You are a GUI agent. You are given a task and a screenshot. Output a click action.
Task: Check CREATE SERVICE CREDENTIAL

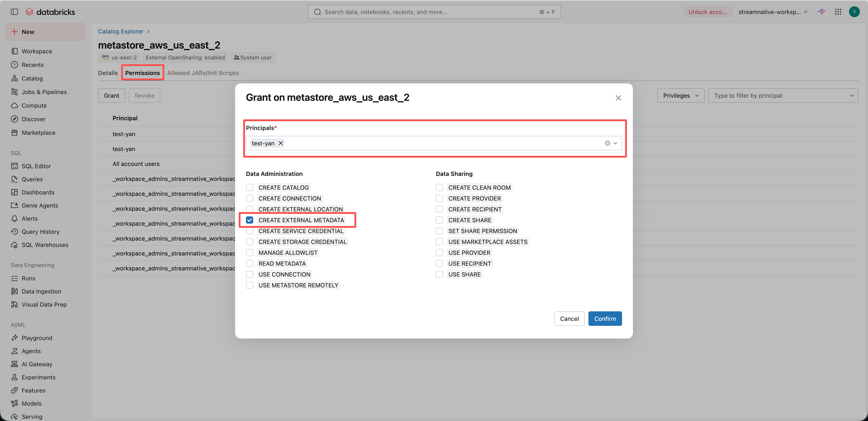(249, 231)
